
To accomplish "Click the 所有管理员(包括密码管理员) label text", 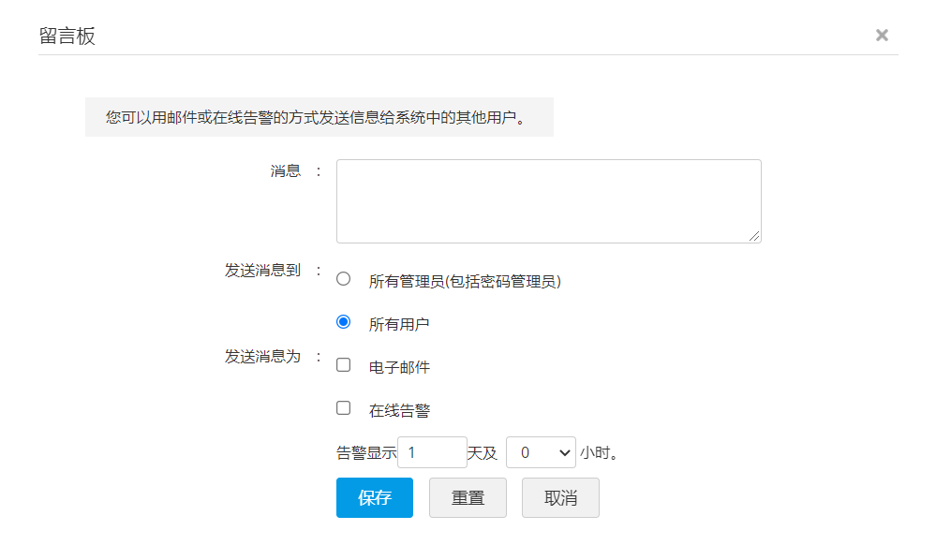I will pos(465,281).
